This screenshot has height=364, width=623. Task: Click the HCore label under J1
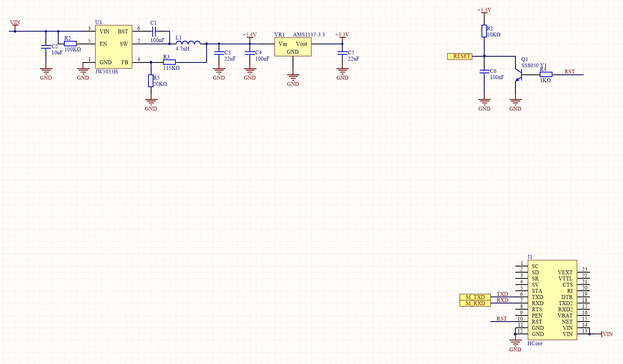(535, 343)
